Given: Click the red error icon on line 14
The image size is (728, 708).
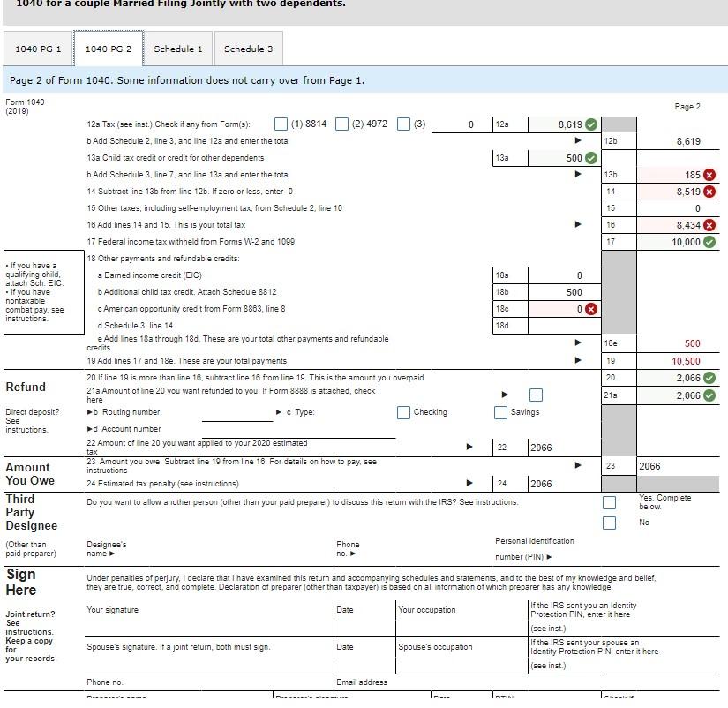Looking at the screenshot, I should [x=709, y=192].
